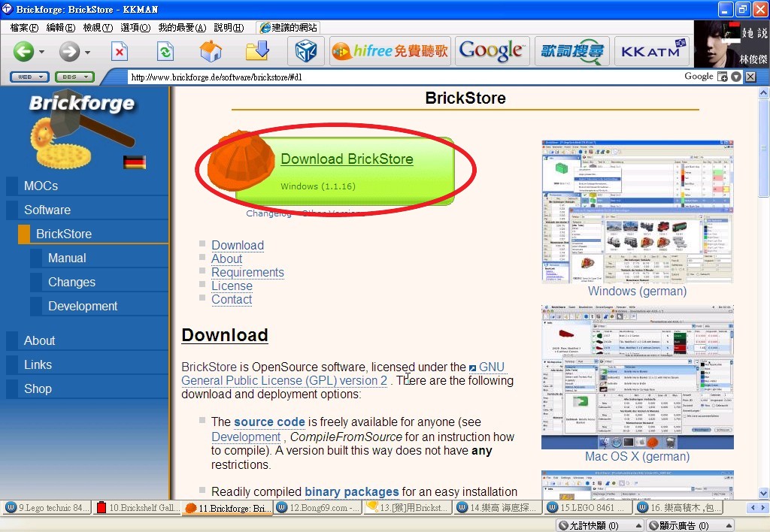Click the source code bold link

click(269, 422)
